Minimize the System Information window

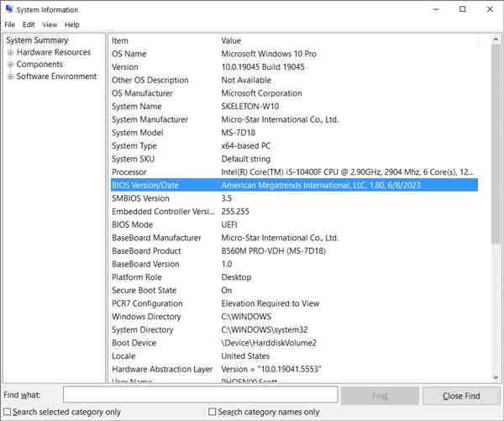(x=436, y=9)
